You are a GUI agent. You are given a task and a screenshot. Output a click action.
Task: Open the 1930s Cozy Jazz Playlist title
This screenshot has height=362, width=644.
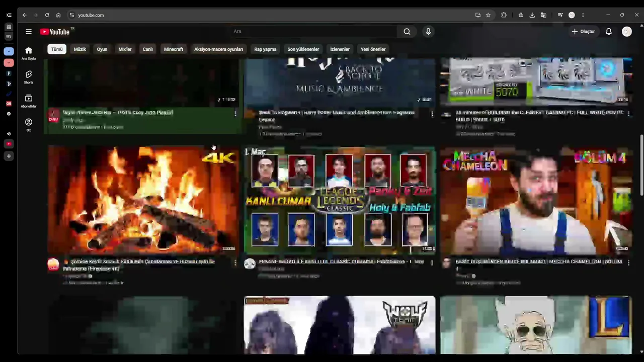pos(118,113)
